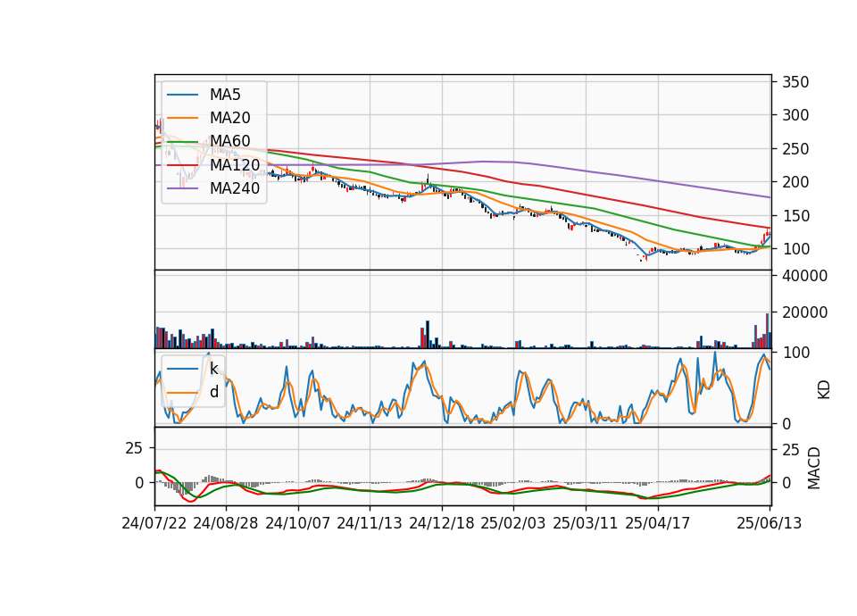Click the MA120 legend label
The height and width of the screenshot is (616, 857).
click(235, 165)
